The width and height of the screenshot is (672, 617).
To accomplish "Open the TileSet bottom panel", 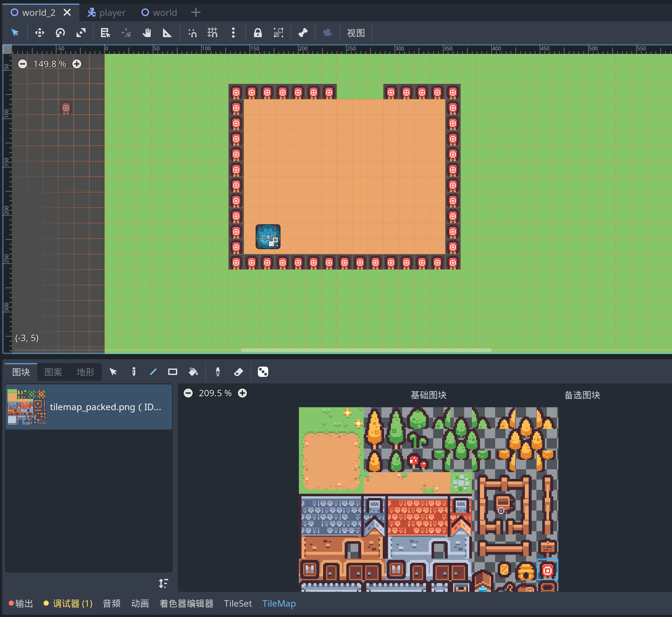I will 238,604.
